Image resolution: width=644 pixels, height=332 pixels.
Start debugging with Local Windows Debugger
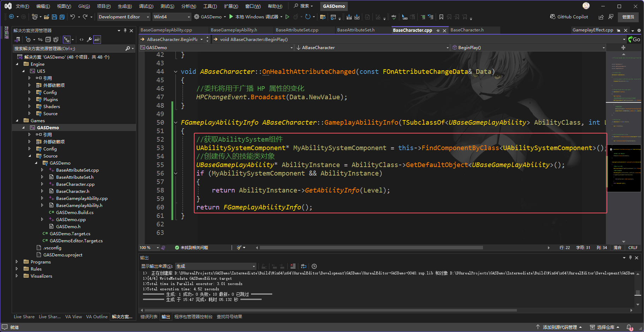254,17
